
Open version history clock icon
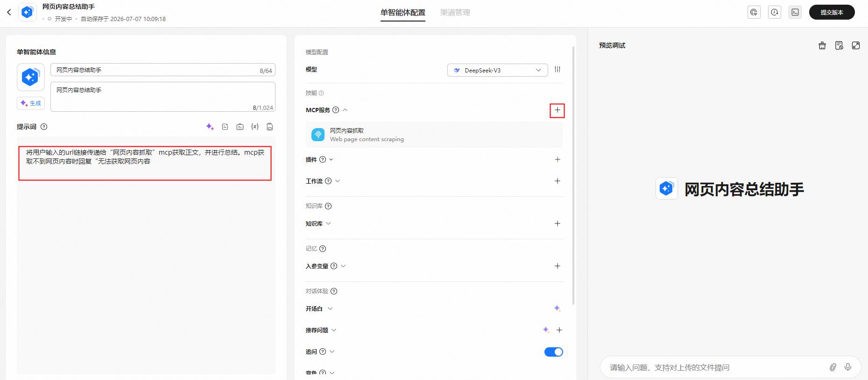point(775,12)
